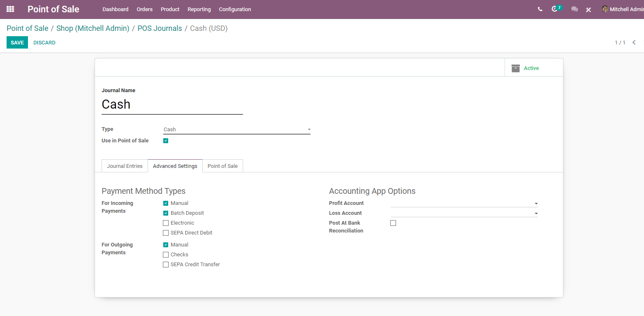The image size is (644, 316).
Task: Toggle Use in Point of Sale checkbox
Action: (x=166, y=141)
